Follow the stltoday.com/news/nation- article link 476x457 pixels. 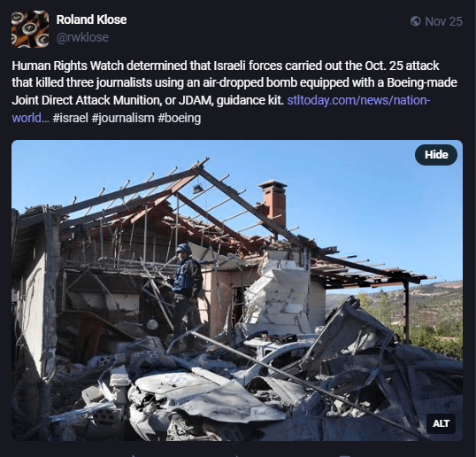tap(358, 100)
